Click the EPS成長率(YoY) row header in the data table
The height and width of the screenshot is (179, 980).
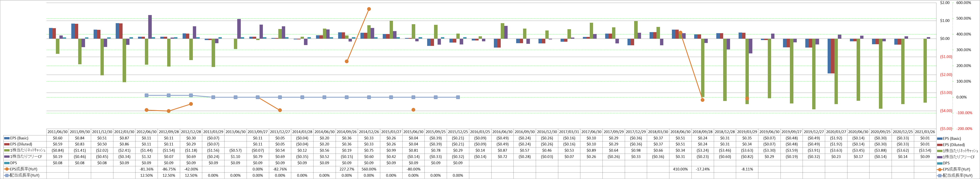click(x=25, y=169)
